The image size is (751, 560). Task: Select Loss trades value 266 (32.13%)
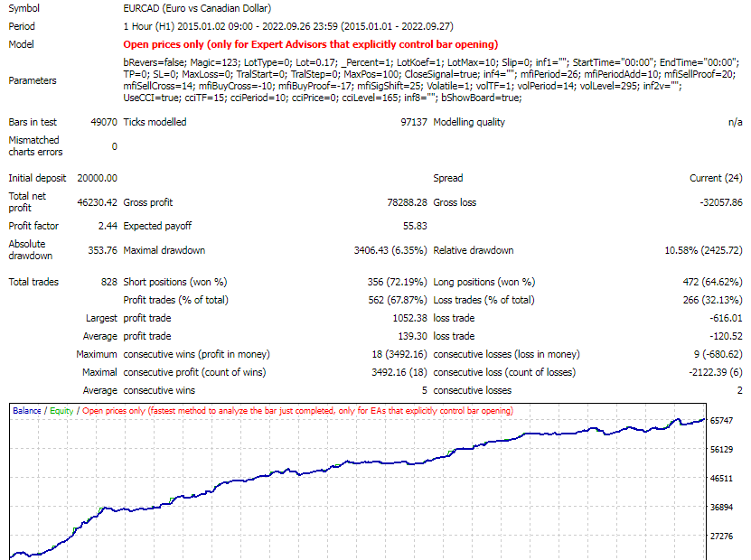pyautogui.click(x=712, y=300)
